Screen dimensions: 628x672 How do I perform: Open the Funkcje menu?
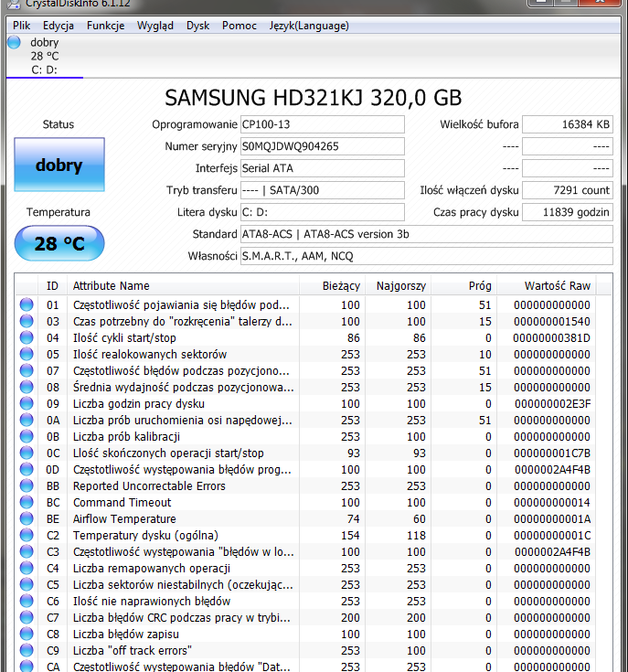point(105,26)
